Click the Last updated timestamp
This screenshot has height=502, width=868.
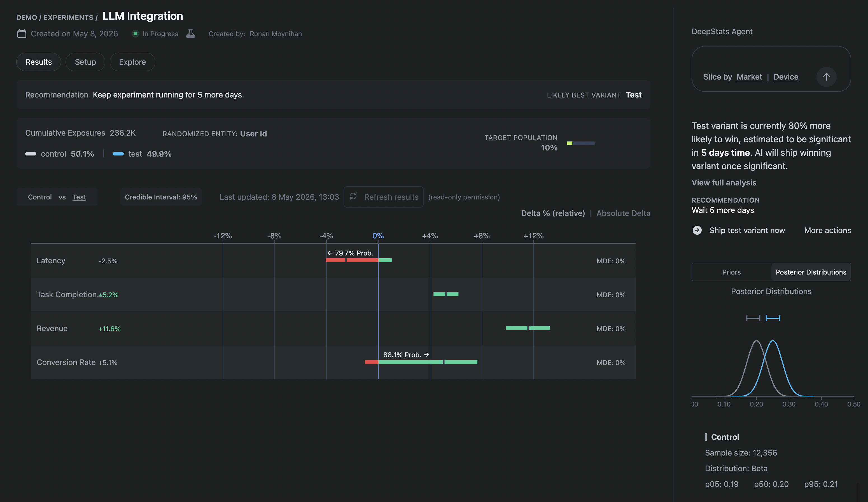tap(279, 197)
